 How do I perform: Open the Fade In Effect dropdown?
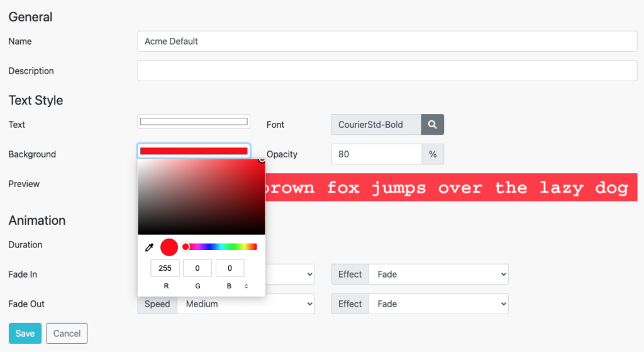point(438,275)
